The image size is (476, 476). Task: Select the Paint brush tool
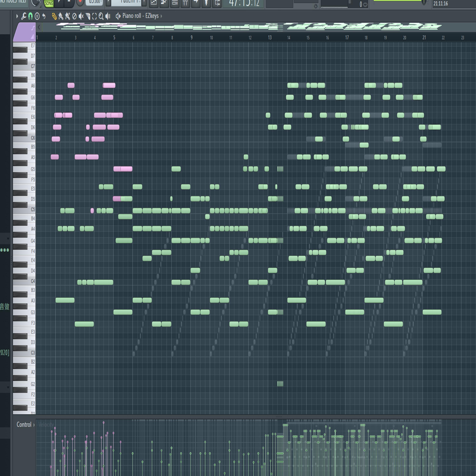(61, 17)
